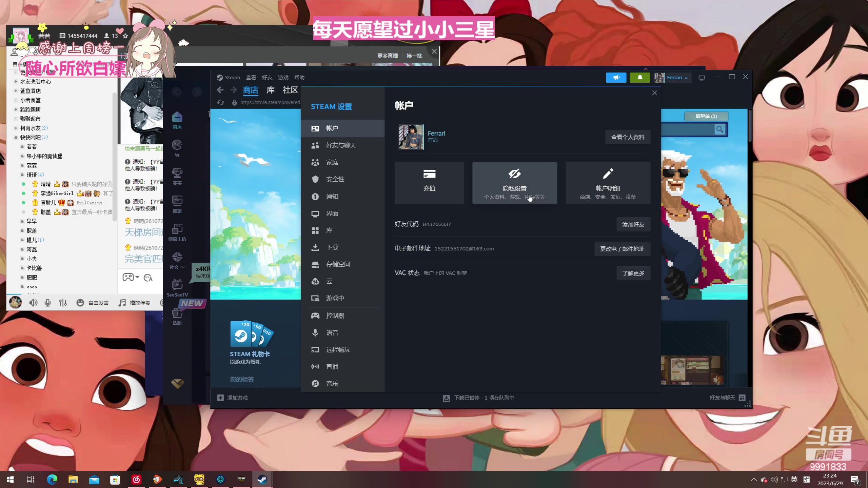The height and width of the screenshot is (488, 868).
Task: Collapse the 睛睛 sub-channel node
Action: [22, 175]
